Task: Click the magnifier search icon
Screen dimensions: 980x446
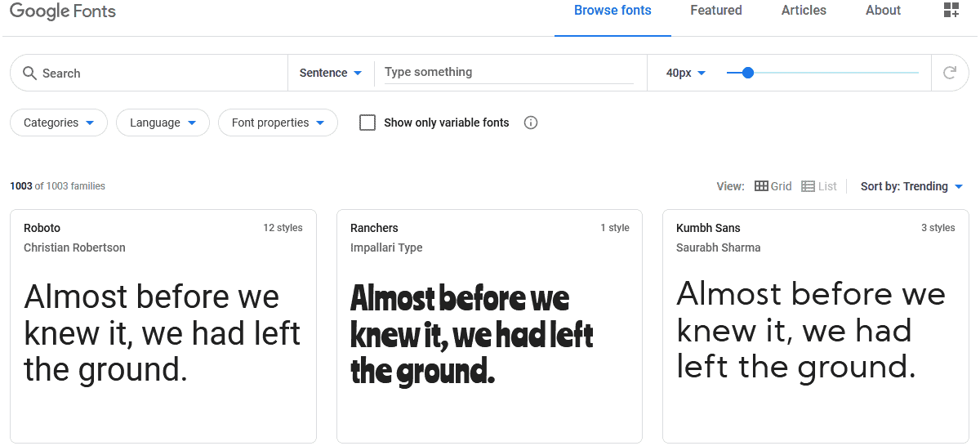Action: (x=29, y=74)
